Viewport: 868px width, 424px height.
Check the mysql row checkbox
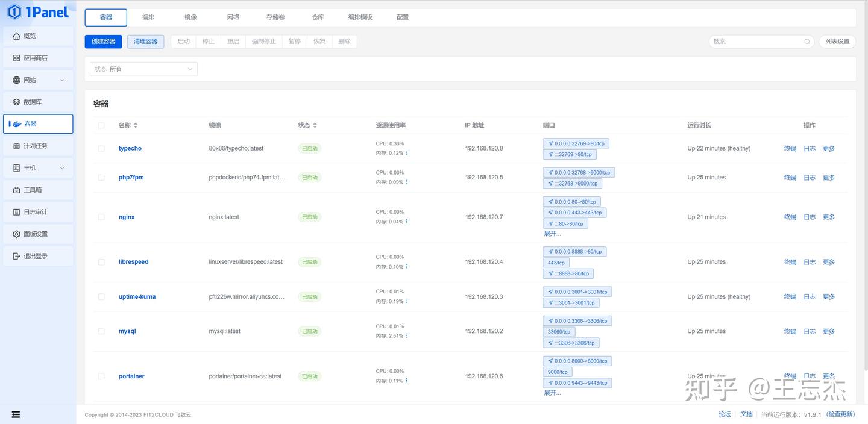click(x=101, y=331)
